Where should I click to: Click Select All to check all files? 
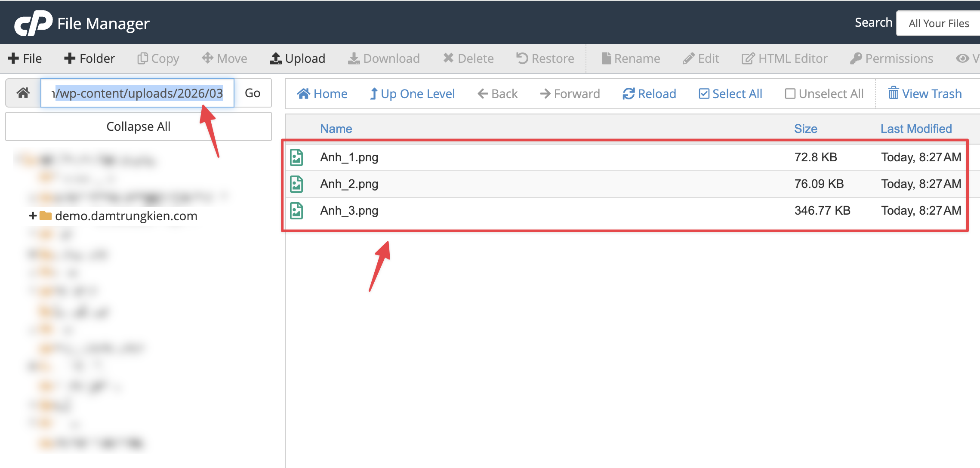[730, 93]
